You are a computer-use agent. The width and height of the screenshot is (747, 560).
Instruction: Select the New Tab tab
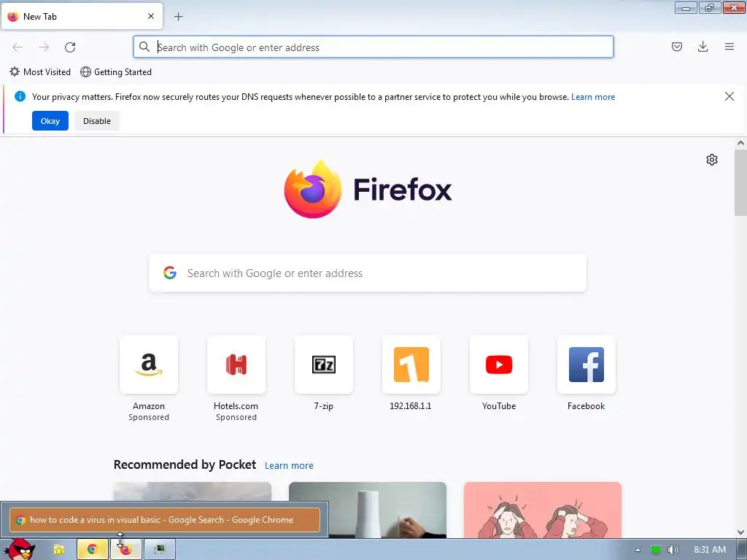(82, 16)
